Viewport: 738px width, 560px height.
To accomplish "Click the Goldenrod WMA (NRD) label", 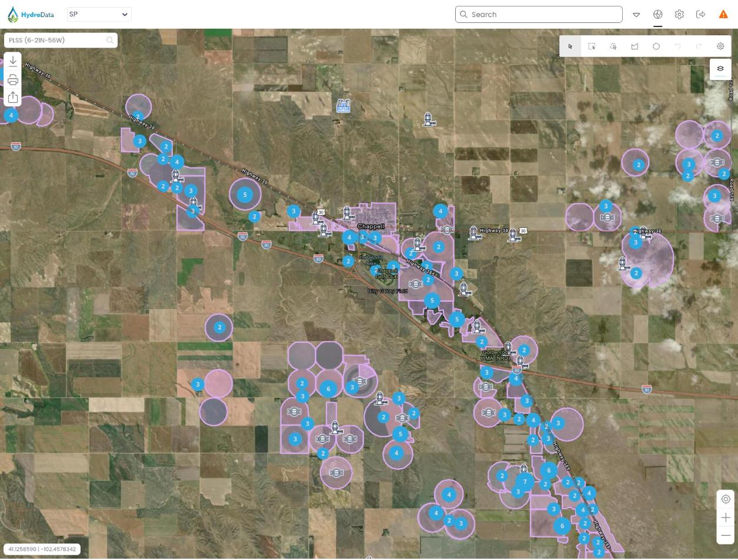I will tap(495, 355).
